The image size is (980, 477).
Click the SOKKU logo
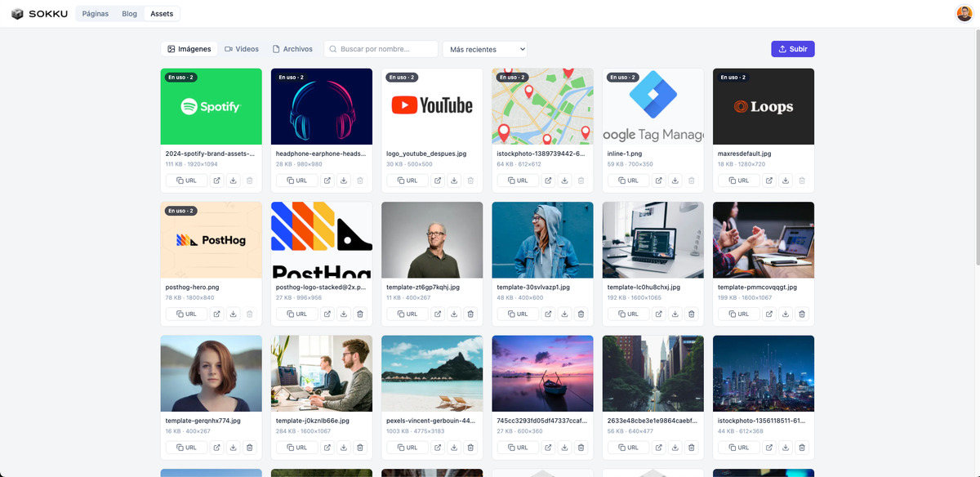point(39,14)
